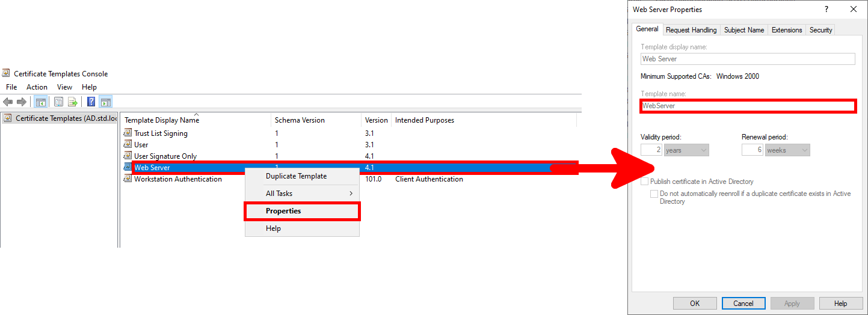Open the renewal period weeks dropdown
The width and height of the screenshot is (868, 315).
pyautogui.click(x=787, y=150)
